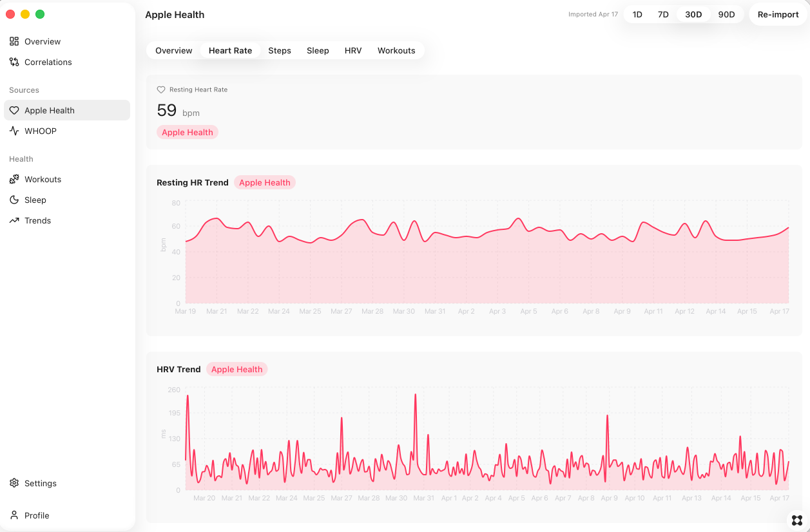Select the Sleep tab in top bar

318,51
